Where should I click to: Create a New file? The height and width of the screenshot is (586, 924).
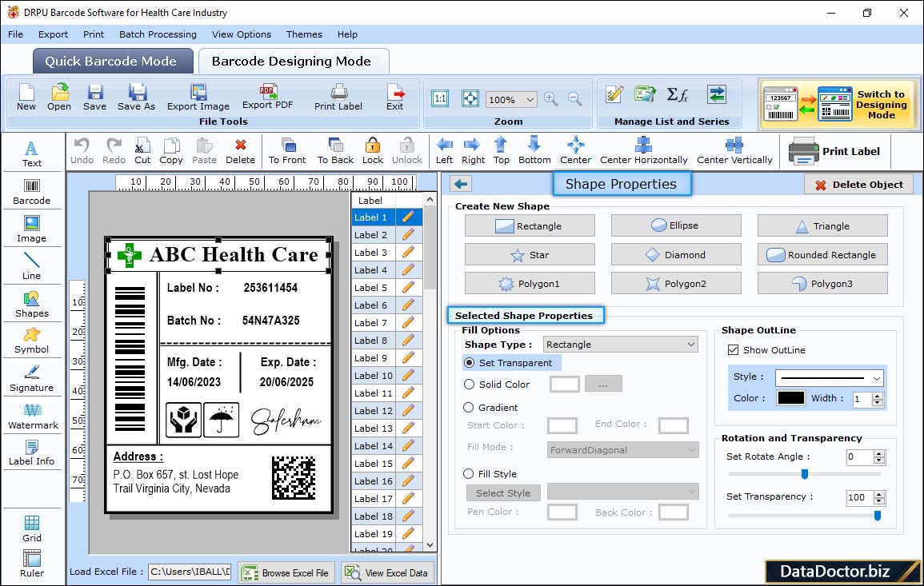[26, 98]
